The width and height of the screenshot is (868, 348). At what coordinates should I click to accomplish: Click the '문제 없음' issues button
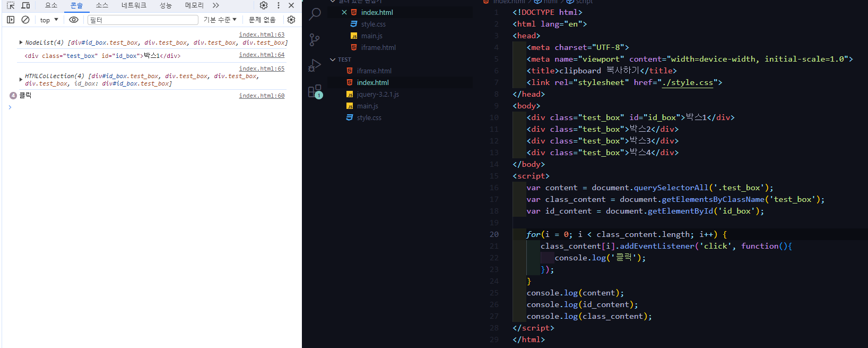(x=263, y=20)
